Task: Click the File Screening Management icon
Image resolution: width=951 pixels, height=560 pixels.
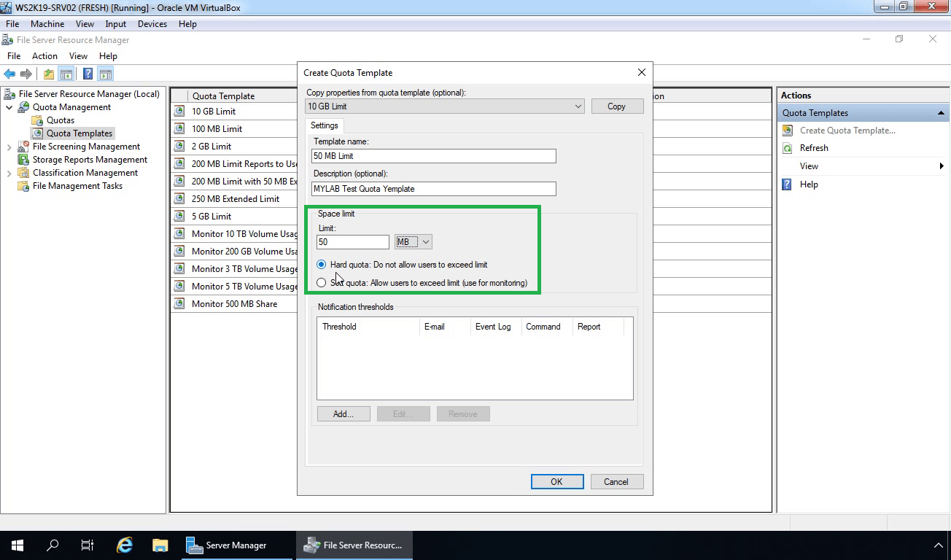Action: (x=23, y=147)
